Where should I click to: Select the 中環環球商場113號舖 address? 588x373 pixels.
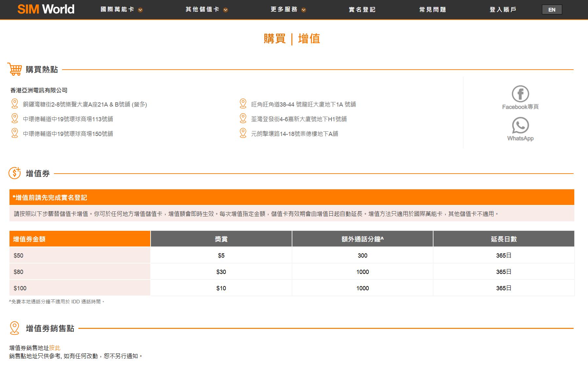(x=68, y=119)
